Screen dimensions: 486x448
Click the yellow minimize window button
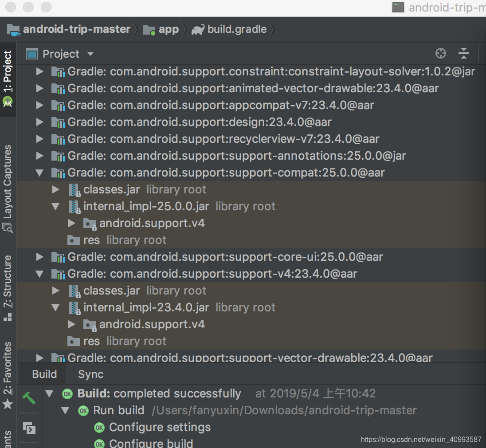(28, 7)
